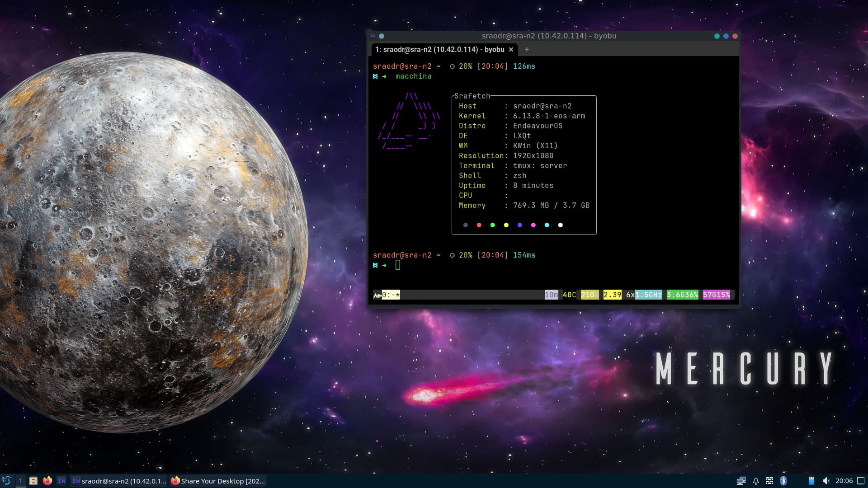This screenshot has width=868, height=488.
Task: Click the blue palette dot in Srafetch
Action: (519, 225)
